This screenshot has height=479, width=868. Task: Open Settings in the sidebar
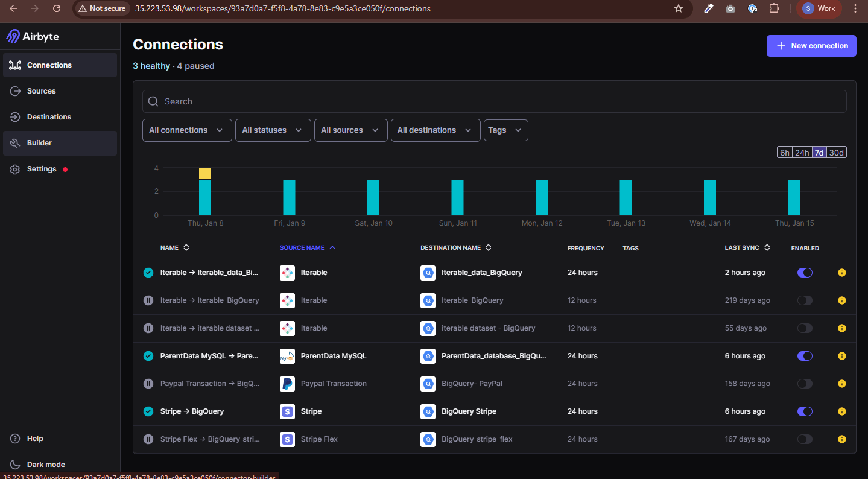(60, 169)
